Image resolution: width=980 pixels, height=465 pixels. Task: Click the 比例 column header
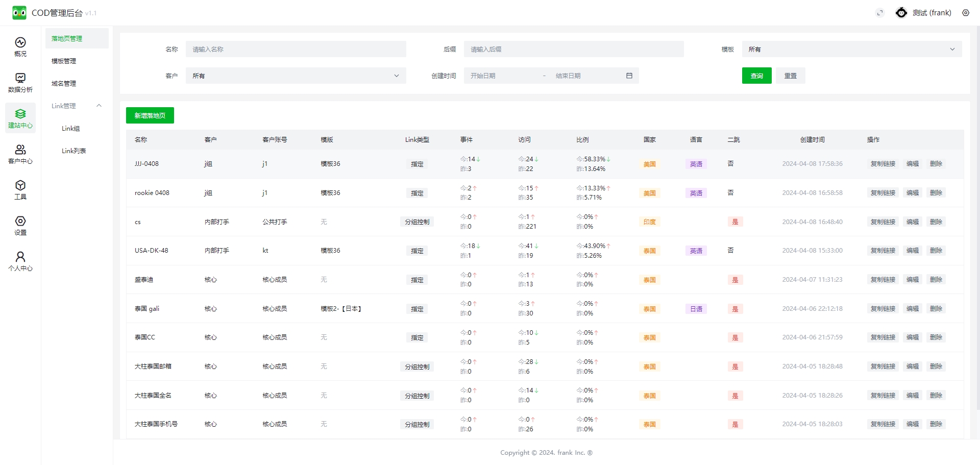tap(582, 139)
